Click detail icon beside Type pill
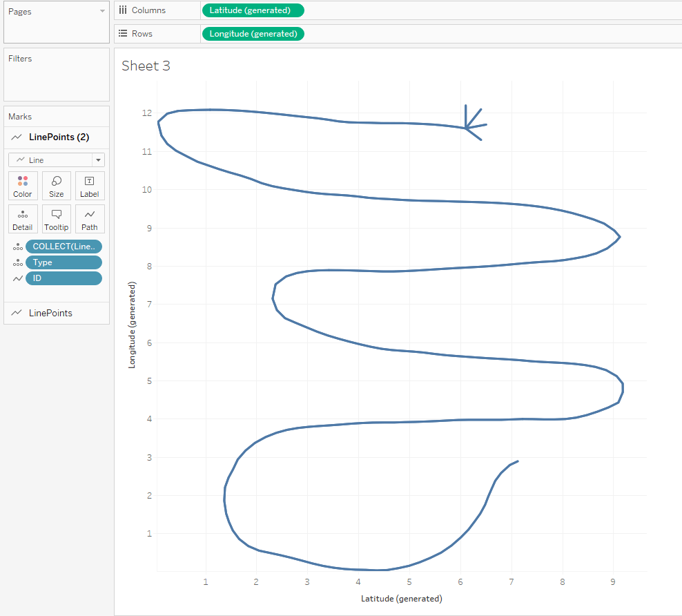This screenshot has width=682, height=616. pos(17,263)
